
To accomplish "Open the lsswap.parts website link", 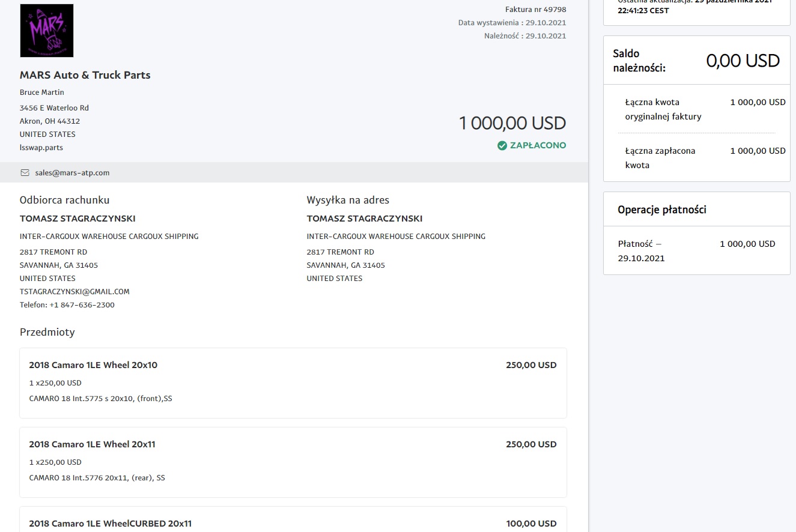I will click(x=41, y=148).
